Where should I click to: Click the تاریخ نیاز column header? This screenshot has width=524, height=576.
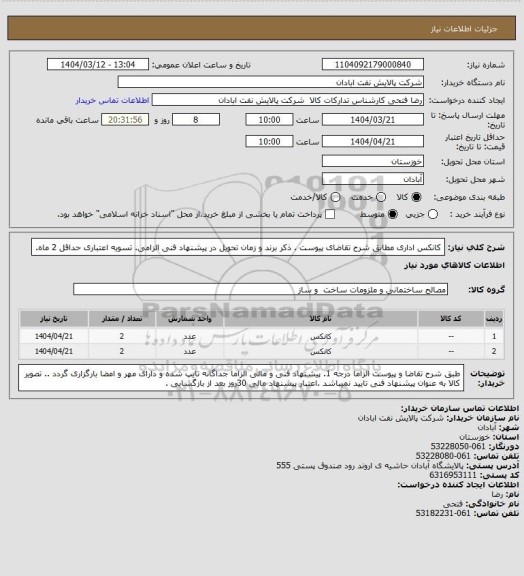tap(54, 318)
